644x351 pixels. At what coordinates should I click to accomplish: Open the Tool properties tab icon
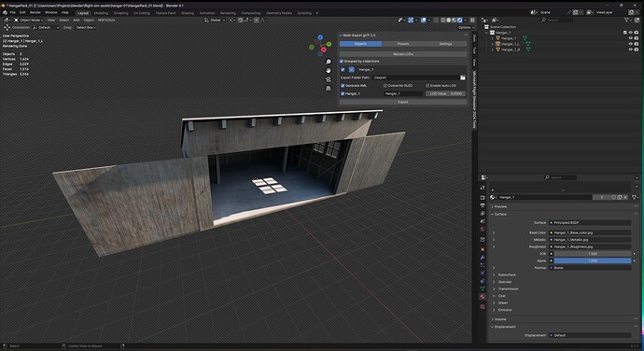[x=483, y=188]
